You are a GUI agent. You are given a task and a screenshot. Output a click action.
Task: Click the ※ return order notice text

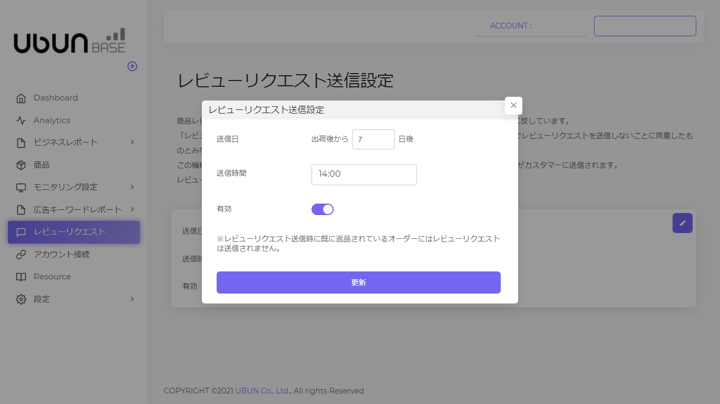coord(358,243)
